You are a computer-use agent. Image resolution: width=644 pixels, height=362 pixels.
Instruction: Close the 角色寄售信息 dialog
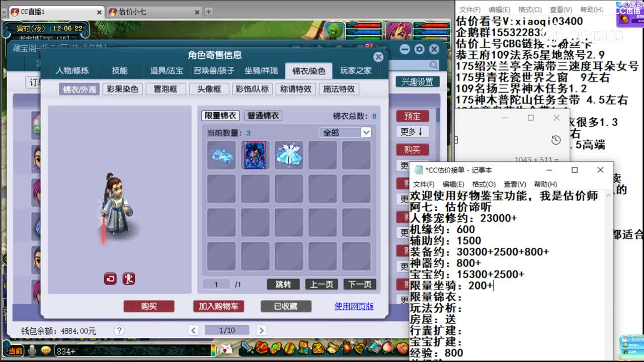coord(378,57)
